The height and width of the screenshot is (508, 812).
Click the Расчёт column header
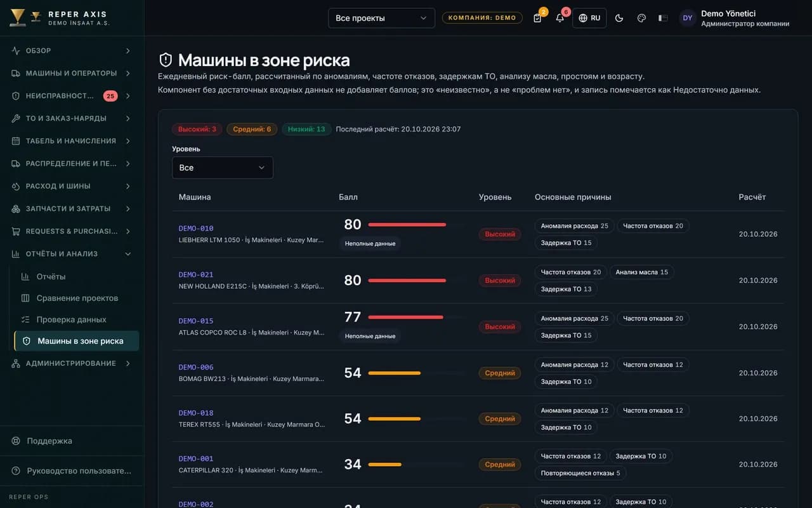752,197
